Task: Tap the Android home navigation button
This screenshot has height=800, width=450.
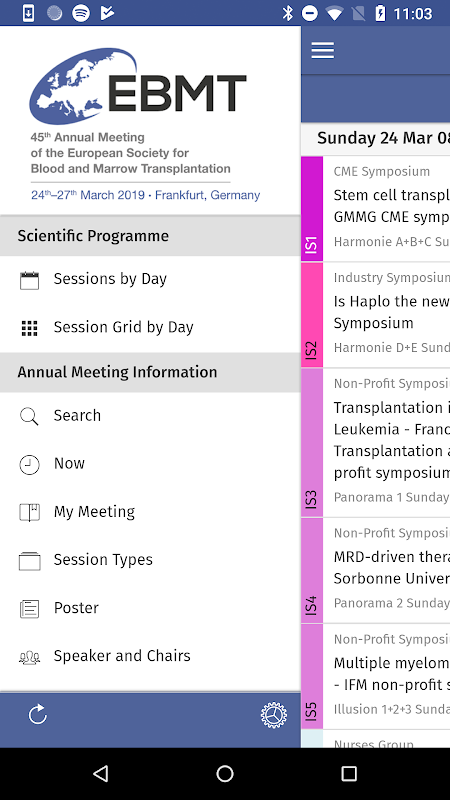Action: click(225, 774)
